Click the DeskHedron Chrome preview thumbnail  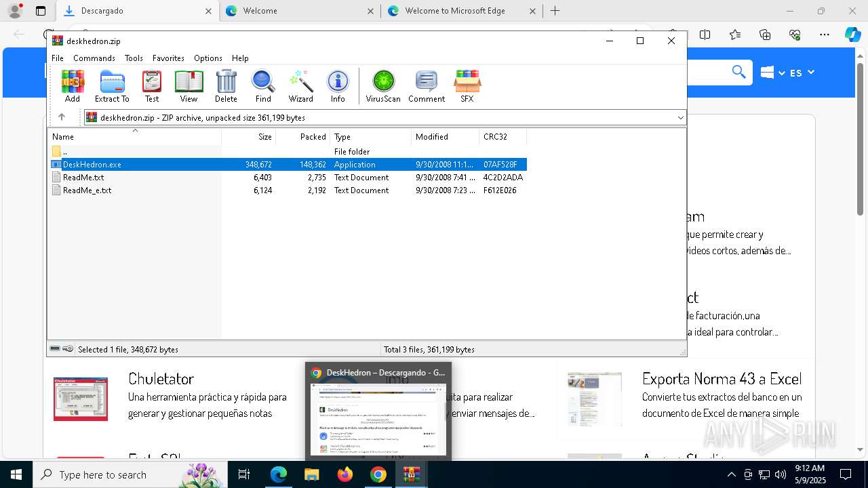point(378,420)
